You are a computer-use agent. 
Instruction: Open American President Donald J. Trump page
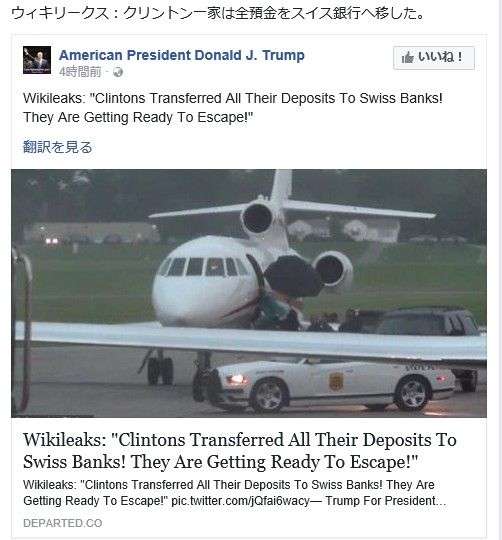tap(181, 55)
